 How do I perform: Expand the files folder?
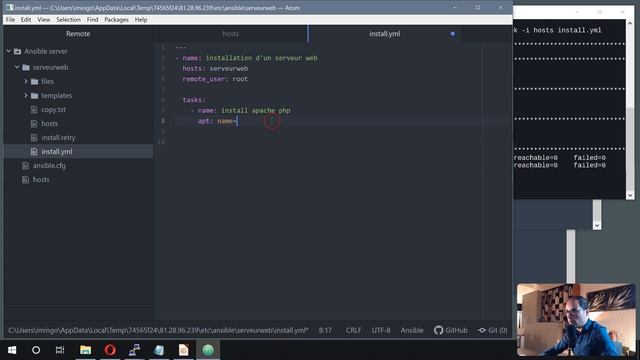[26, 81]
